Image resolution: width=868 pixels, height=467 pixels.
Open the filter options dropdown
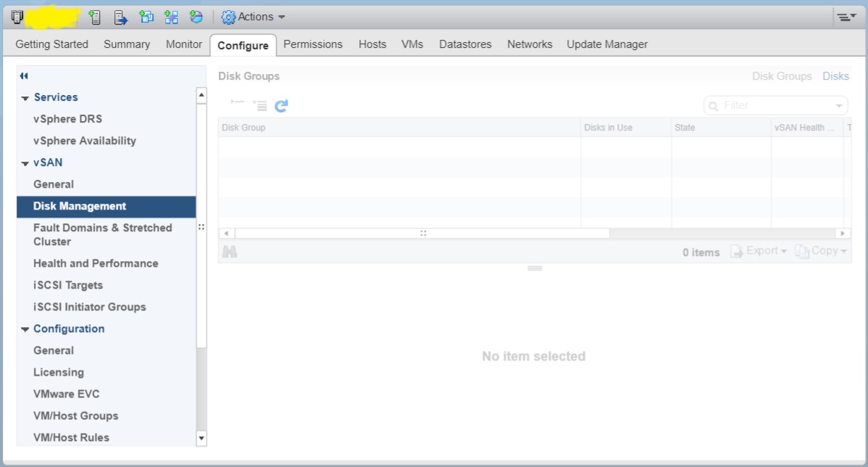[x=840, y=104]
